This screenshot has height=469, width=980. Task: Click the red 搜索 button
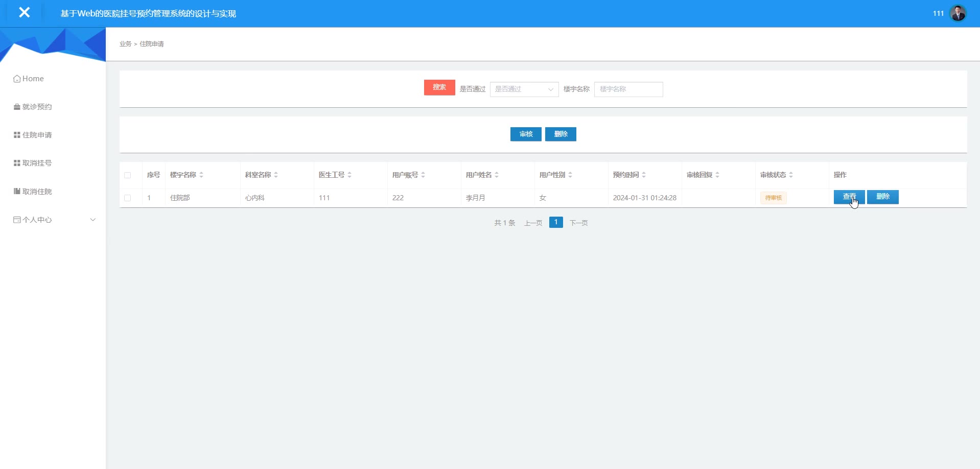[x=439, y=87]
